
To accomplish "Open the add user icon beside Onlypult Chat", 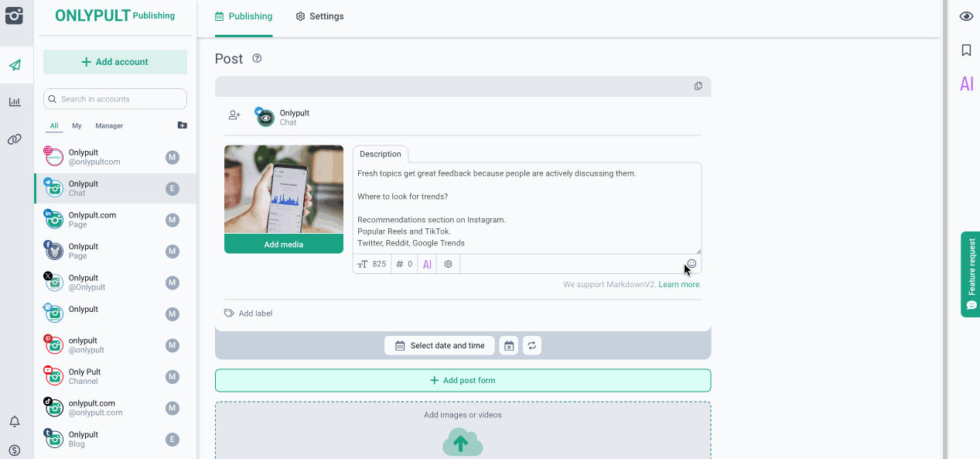I will pos(234,115).
